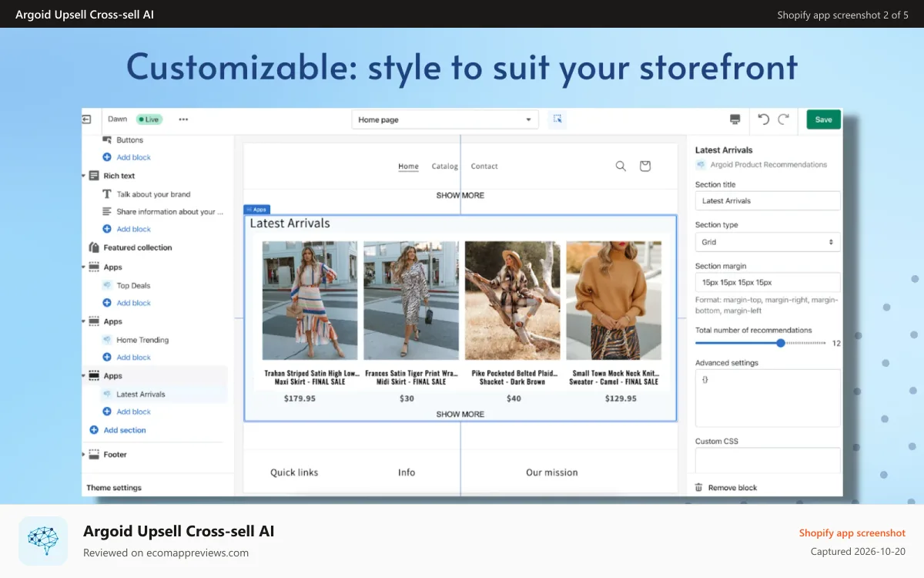Collapse the Rich text section arrow
The image size is (924, 578).
click(84, 176)
